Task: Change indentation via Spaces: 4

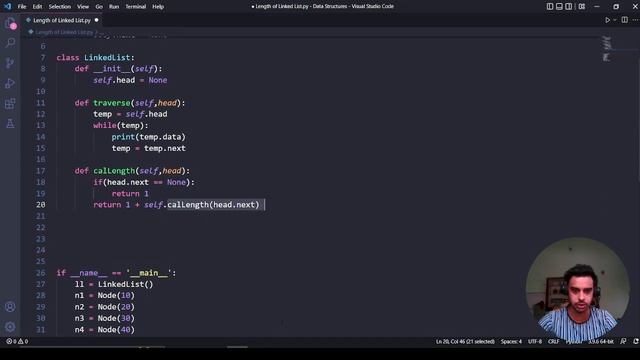Action: 511,341
